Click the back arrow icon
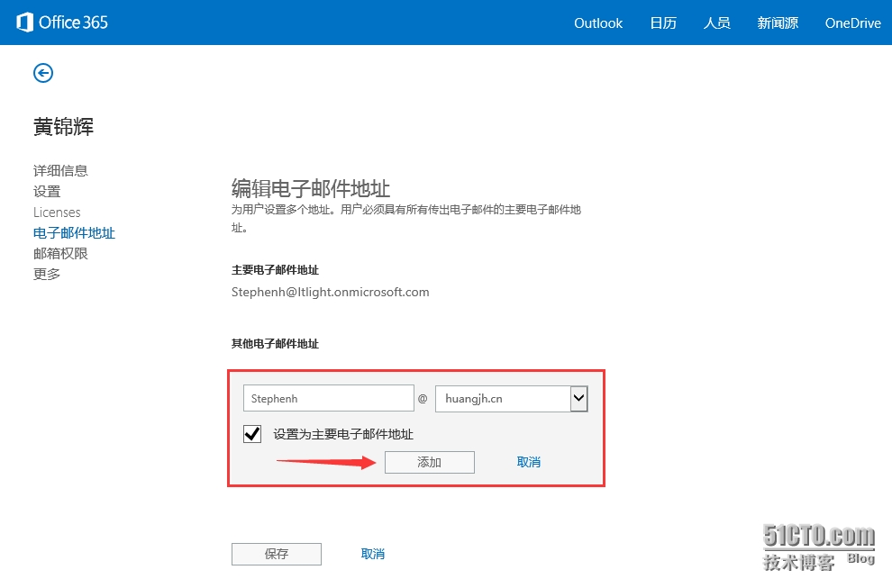 tap(43, 73)
